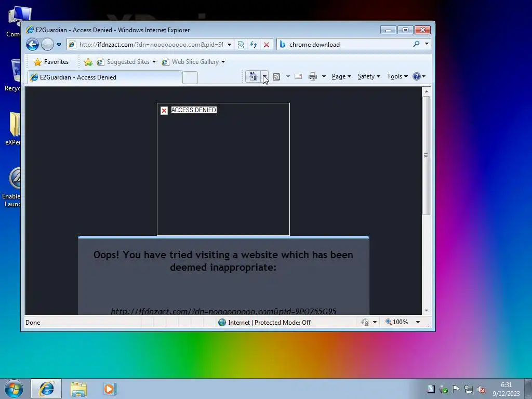Launch Windows Media Player from the taskbar
Image resolution: width=532 pixels, height=399 pixels.
[110, 389]
